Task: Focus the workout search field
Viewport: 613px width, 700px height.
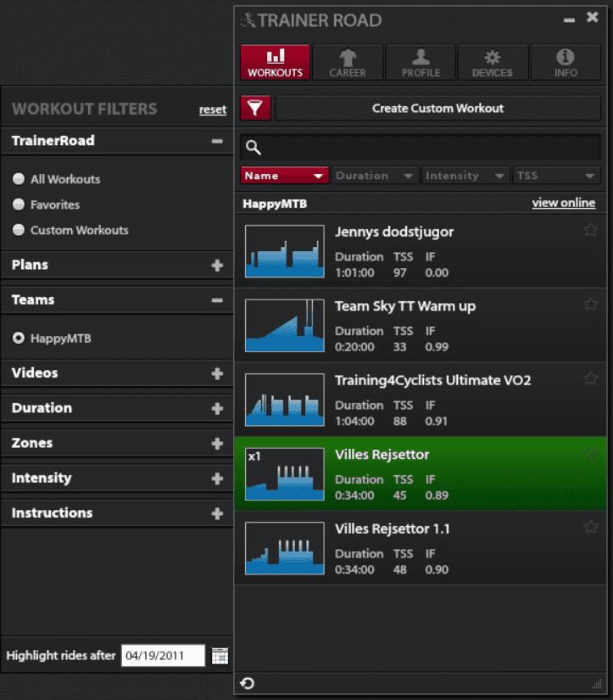Action: [x=421, y=148]
